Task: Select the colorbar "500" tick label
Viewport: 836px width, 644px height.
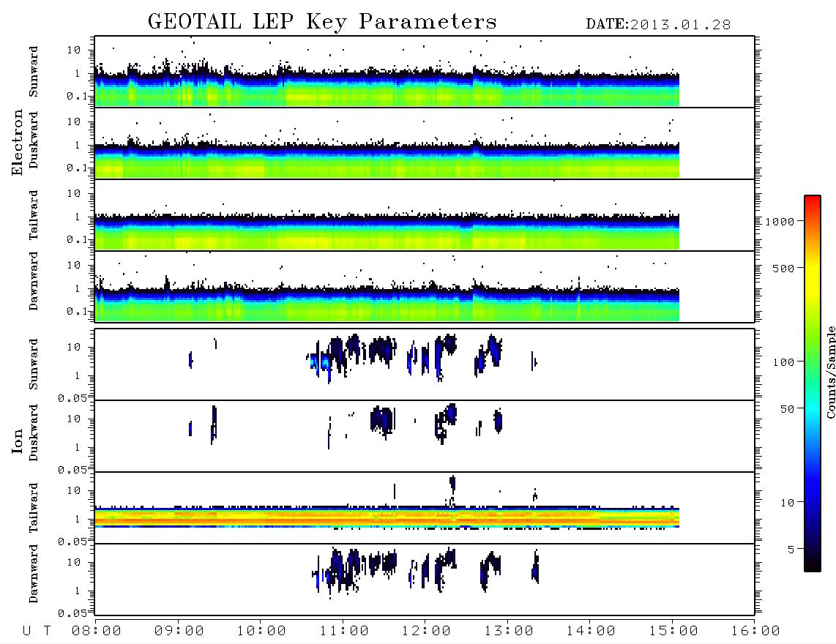Action: 783,269
